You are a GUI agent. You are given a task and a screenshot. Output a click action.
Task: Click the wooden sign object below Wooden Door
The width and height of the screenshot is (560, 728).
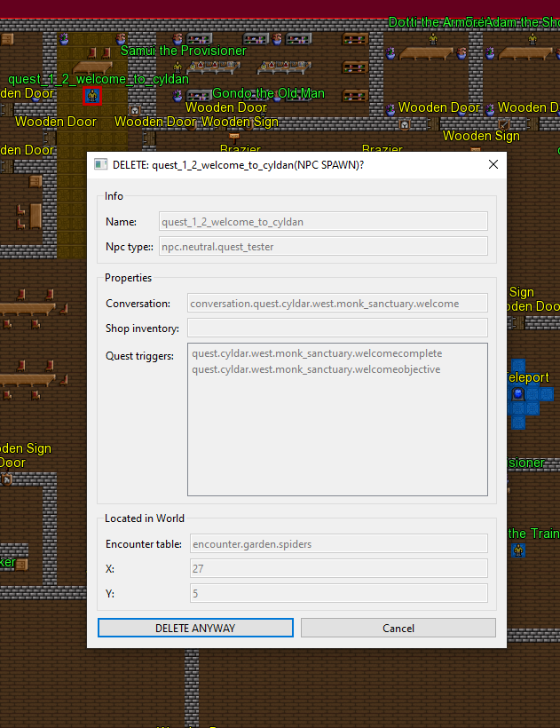pos(233,137)
